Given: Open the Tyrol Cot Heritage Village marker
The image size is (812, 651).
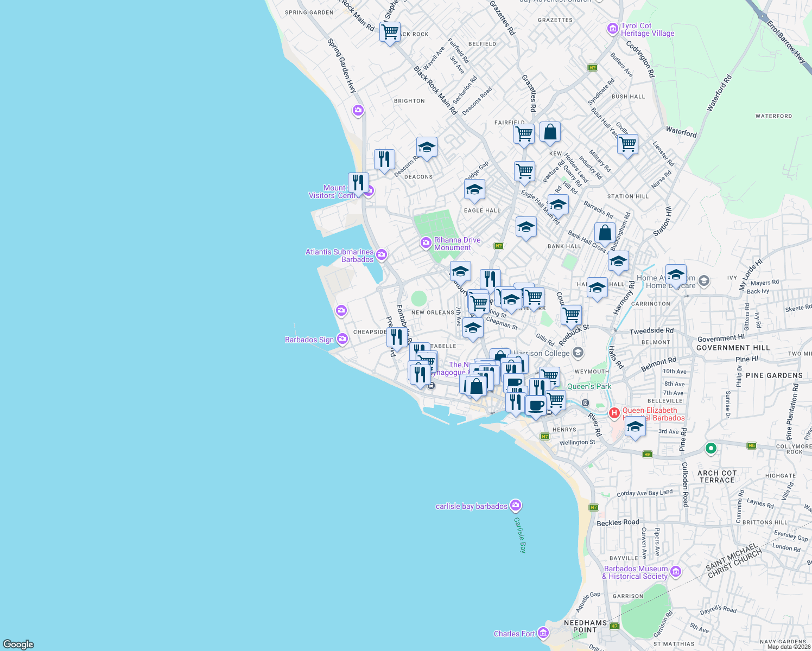Looking at the screenshot, I should 613,28.
